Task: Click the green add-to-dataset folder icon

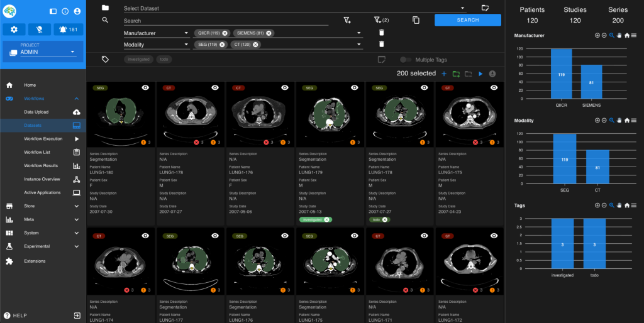Action: (x=456, y=74)
